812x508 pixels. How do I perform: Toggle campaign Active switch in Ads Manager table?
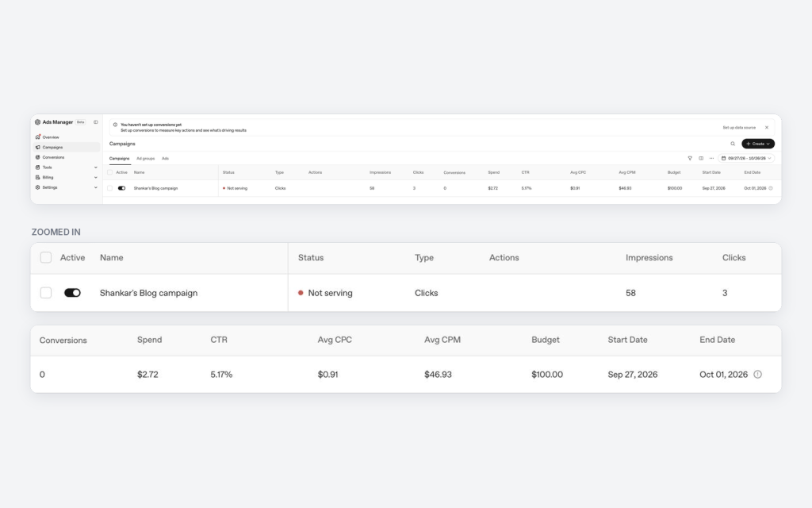coord(121,188)
